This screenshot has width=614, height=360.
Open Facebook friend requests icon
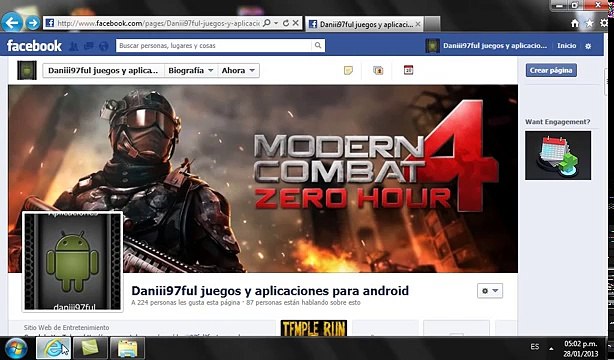tap(74, 46)
